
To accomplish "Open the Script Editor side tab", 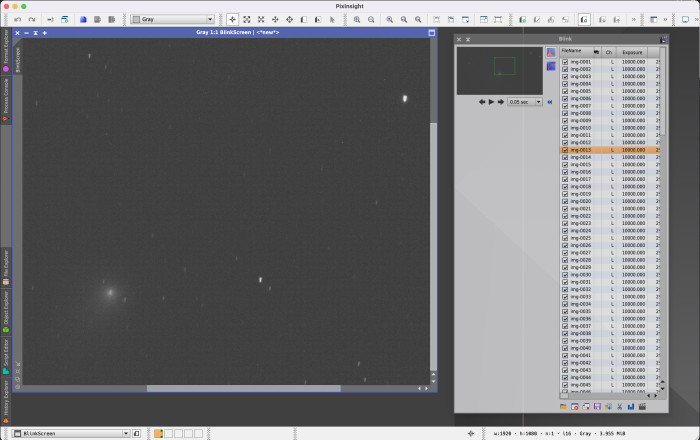I will click(6, 356).
